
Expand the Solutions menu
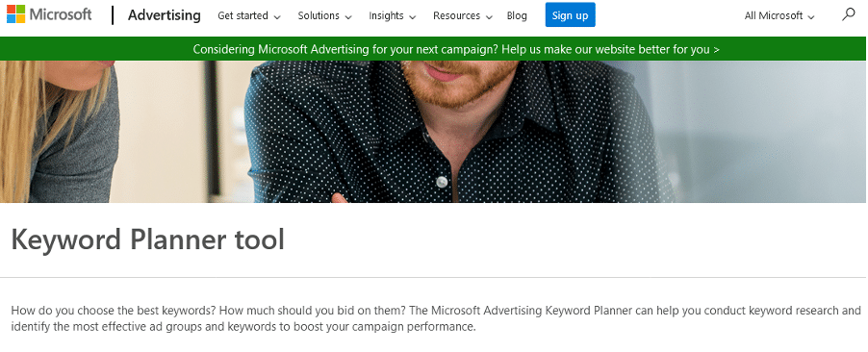(x=325, y=16)
